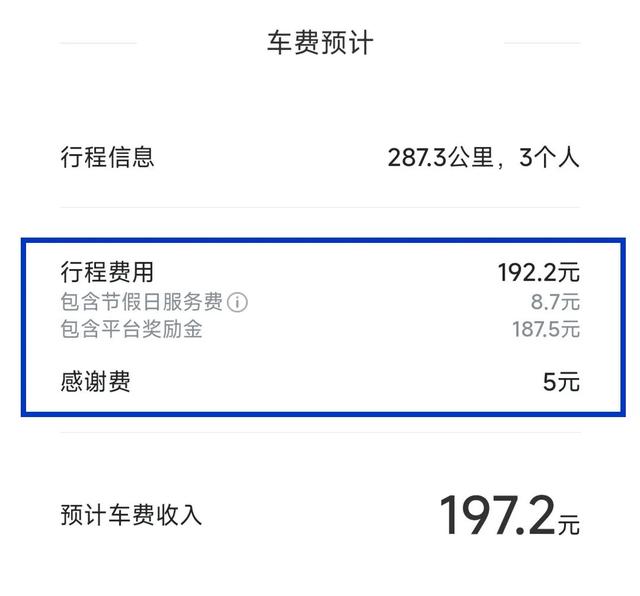Tap the holiday service fee info icon
This screenshot has width=640, height=596.
click(x=237, y=301)
